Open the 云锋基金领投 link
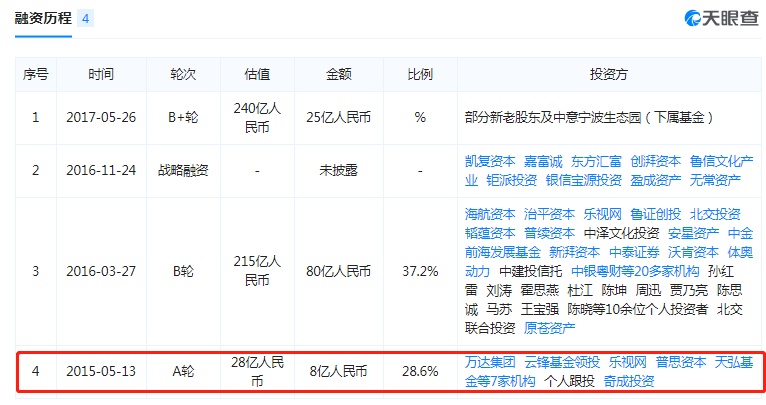 tap(562, 362)
